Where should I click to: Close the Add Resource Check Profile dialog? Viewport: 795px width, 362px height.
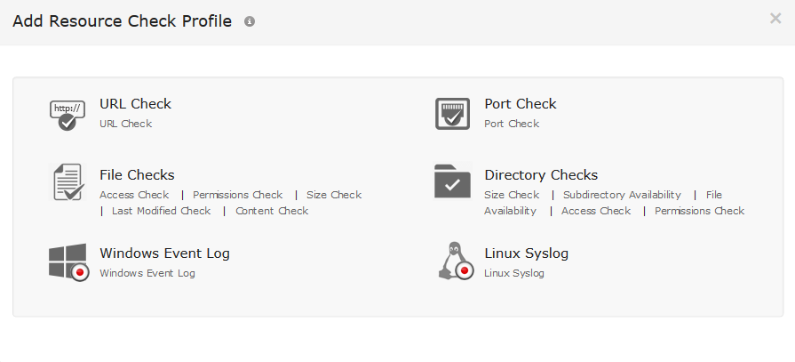pos(775,19)
